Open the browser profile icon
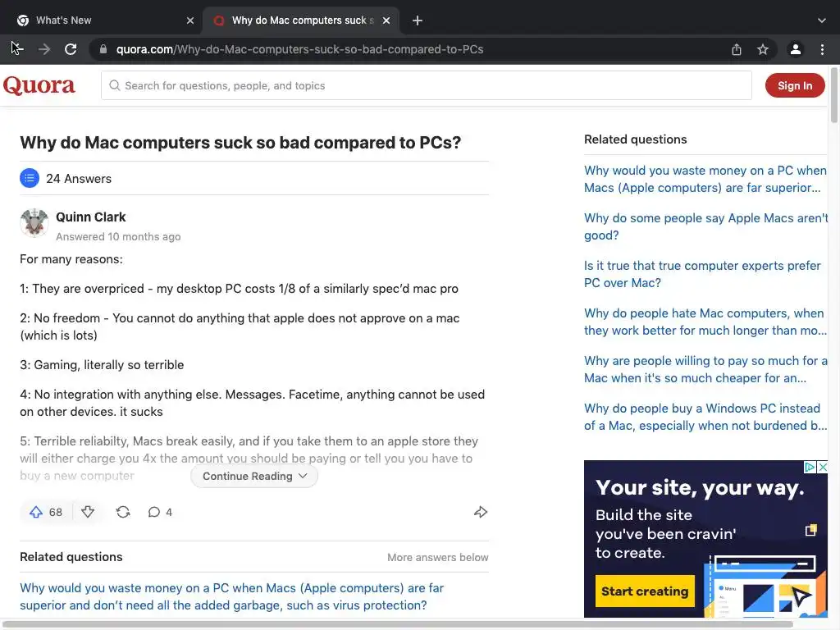840x630 pixels. (x=796, y=49)
